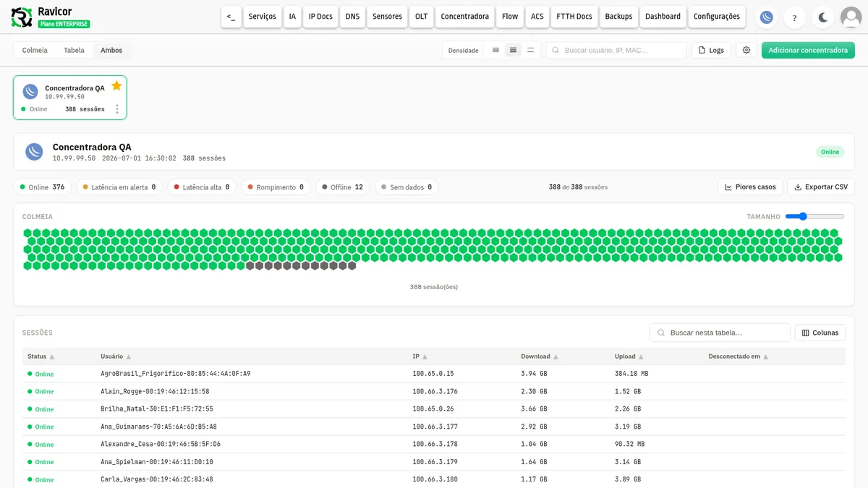Toggle the Latência em alerta filter
Screen dimensions: 868x488
click(119, 187)
